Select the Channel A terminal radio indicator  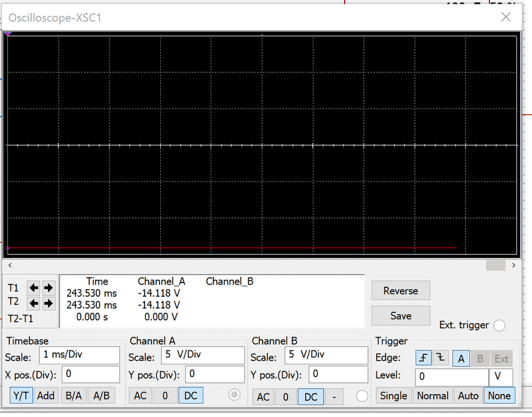point(234,395)
